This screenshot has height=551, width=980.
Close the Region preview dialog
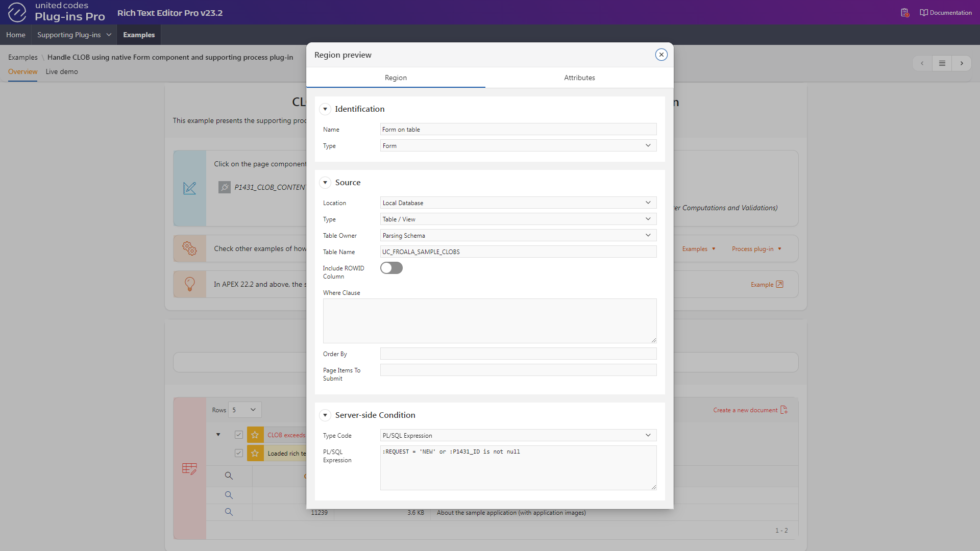(661, 55)
